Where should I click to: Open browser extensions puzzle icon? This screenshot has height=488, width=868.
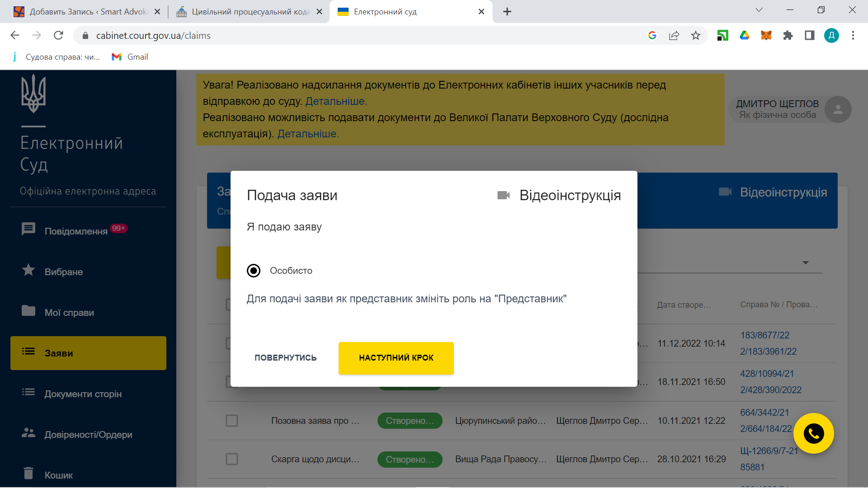click(x=788, y=36)
